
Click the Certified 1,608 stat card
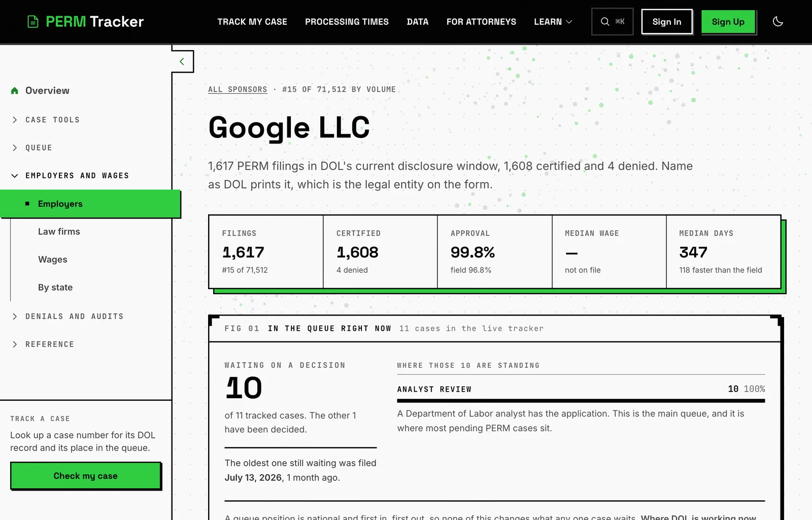pos(380,252)
